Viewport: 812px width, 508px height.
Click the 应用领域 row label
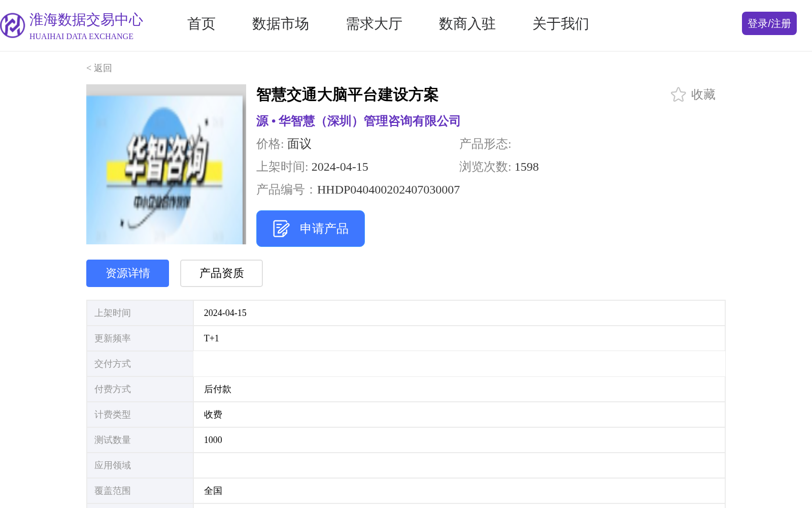(x=113, y=465)
